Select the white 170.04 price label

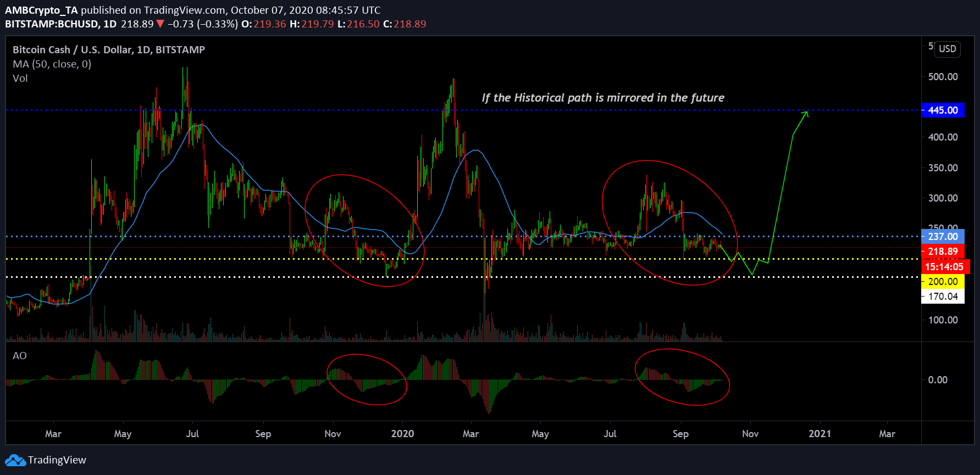click(x=943, y=297)
